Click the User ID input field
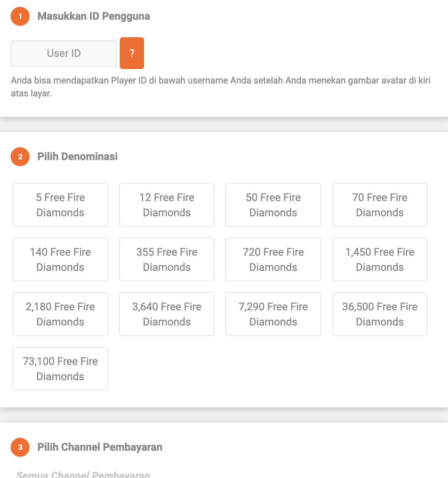Screen dimensions: 448x478 [64, 53]
